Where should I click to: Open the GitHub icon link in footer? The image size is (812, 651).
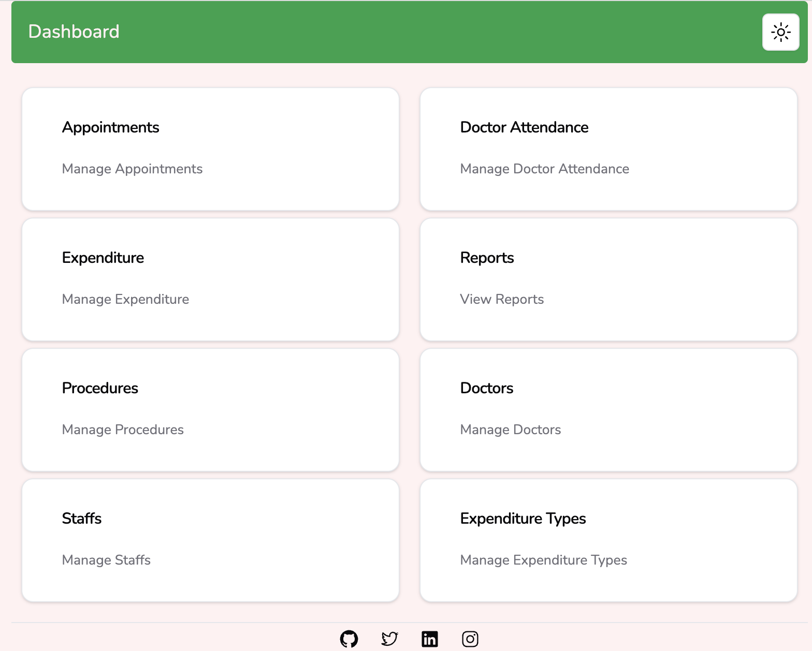(x=349, y=639)
